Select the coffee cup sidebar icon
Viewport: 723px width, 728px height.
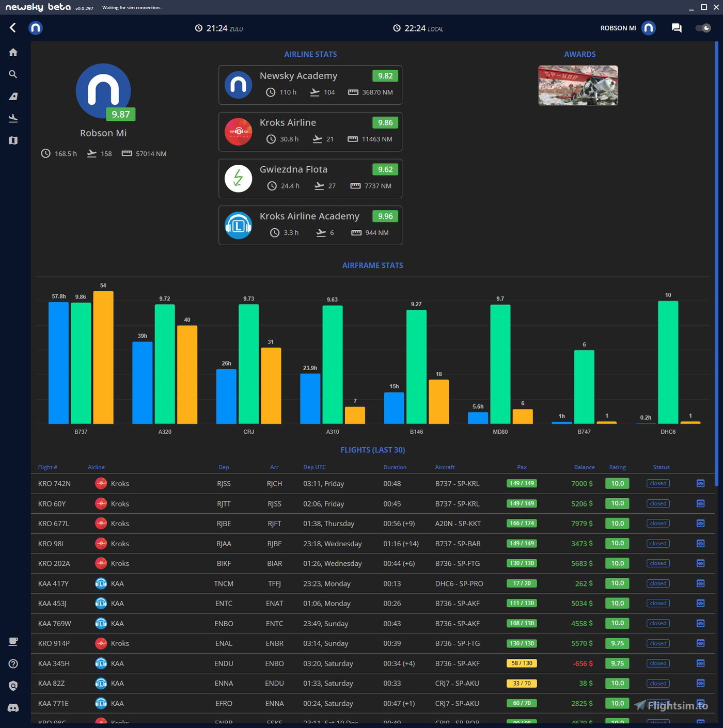tap(13, 641)
